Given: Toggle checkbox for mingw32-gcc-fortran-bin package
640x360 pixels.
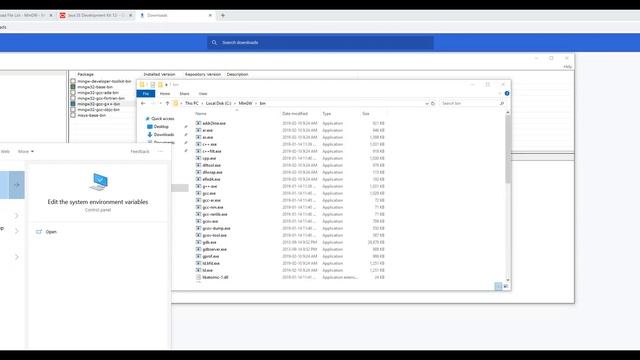Looking at the screenshot, I should coord(73,98).
